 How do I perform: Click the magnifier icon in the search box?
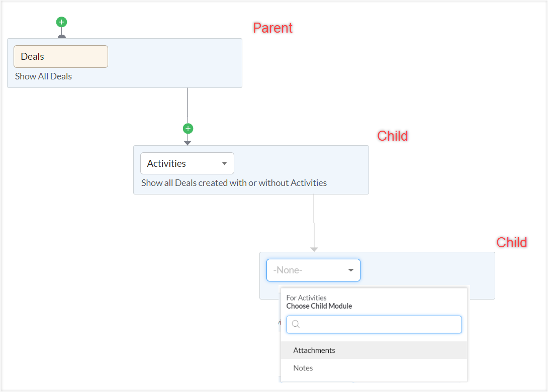point(296,325)
